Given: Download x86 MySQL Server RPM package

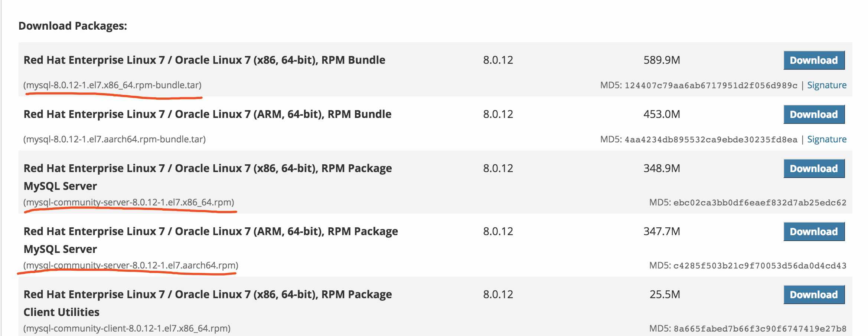Looking at the screenshot, I should click(814, 169).
